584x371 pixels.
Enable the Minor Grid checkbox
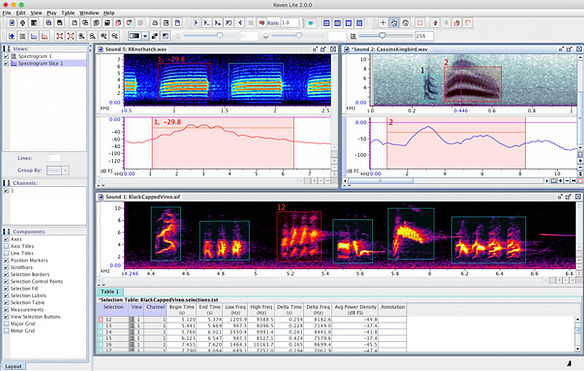pos(6,331)
